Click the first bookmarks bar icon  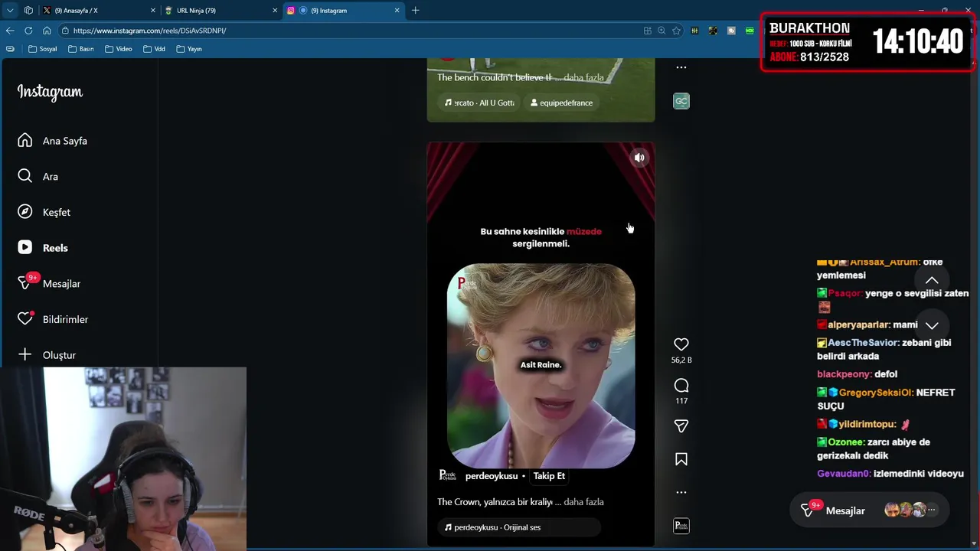(10, 49)
